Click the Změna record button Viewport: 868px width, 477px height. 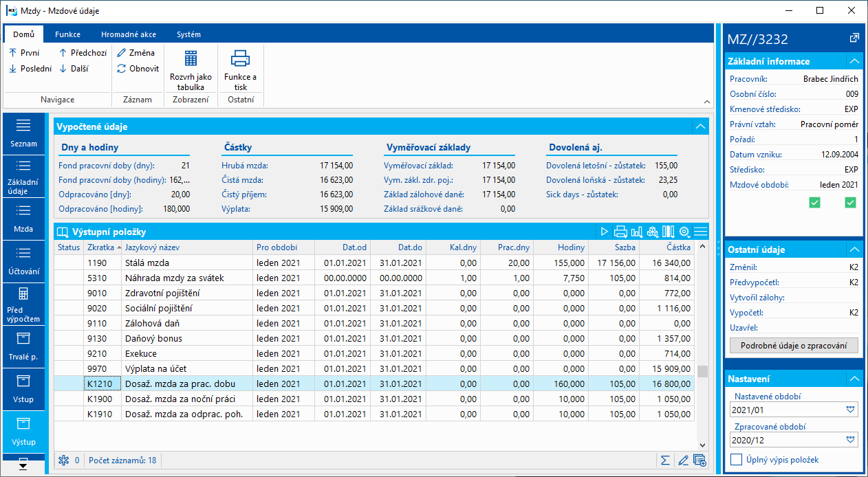click(136, 52)
